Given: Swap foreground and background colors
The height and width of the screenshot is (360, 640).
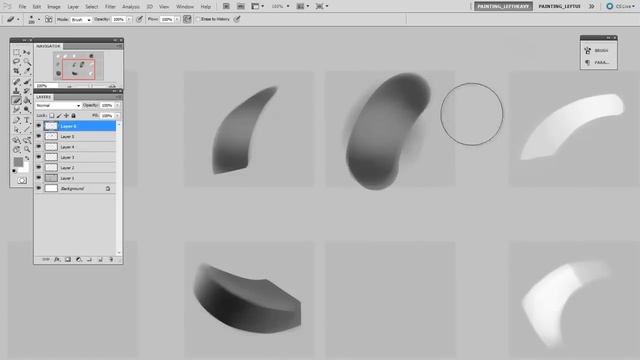Looking at the screenshot, I should coord(27,158).
